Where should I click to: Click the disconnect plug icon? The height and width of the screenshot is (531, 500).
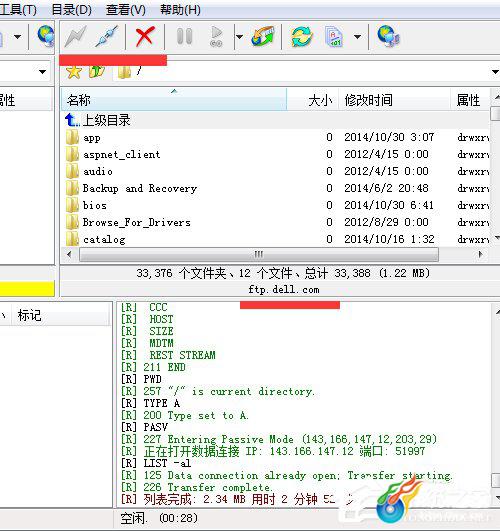[106, 36]
